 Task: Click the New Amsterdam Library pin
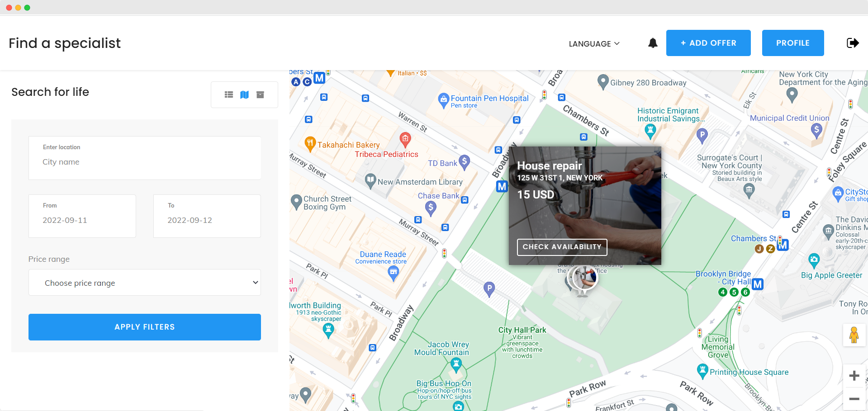(370, 181)
